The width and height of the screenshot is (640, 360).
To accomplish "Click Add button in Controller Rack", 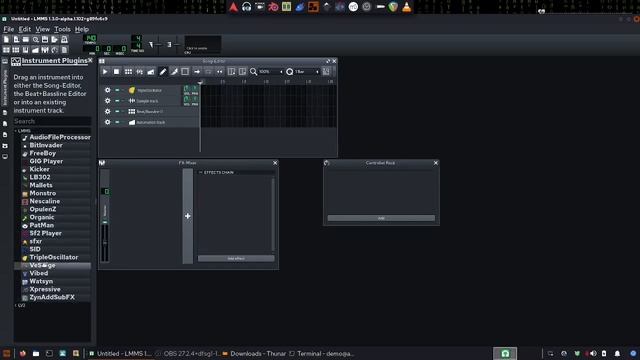I will pos(381,218).
